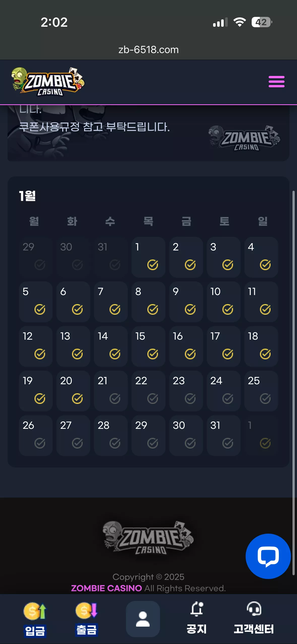Open the profile person icon
Image resolution: width=297 pixels, height=644 pixels.
point(143,619)
